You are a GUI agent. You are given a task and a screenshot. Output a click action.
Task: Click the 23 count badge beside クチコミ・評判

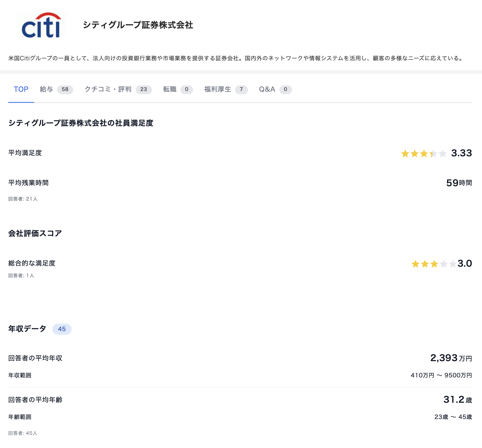point(143,90)
